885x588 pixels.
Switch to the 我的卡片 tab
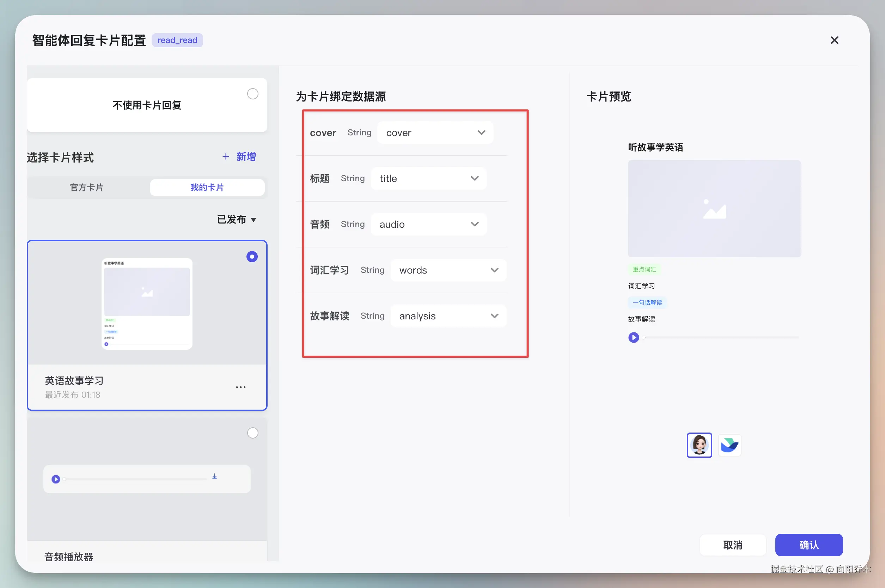(207, 188)
